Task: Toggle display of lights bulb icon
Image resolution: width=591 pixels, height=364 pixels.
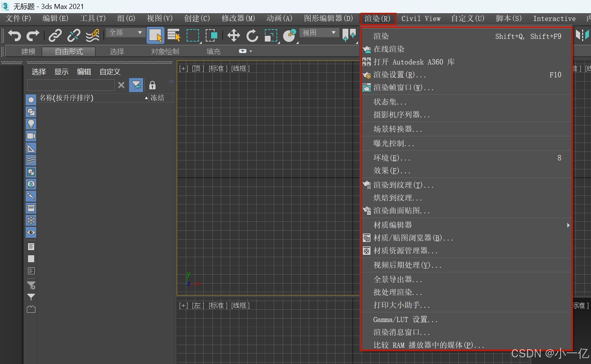Action: pyautogui.click(x=31, y=124)
